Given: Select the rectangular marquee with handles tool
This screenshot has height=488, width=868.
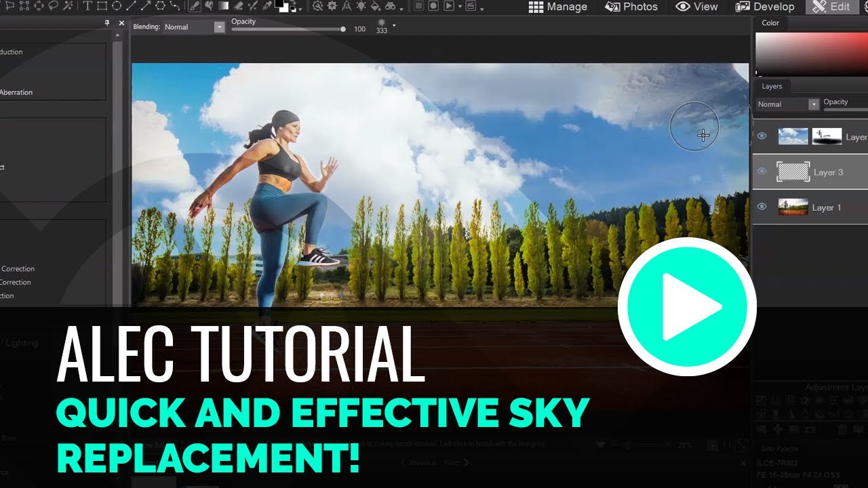Looking at the screenshot, I should pos(24,6).
